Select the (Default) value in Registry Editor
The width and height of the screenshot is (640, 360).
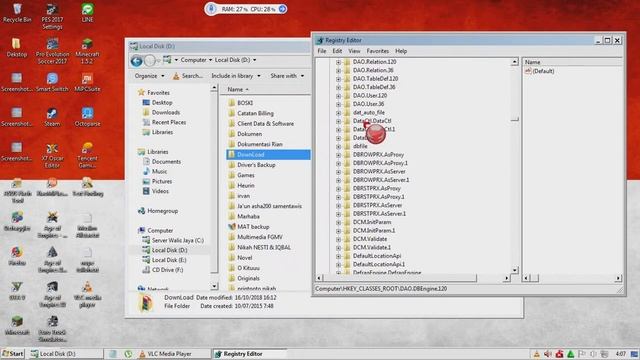[540, 71]
